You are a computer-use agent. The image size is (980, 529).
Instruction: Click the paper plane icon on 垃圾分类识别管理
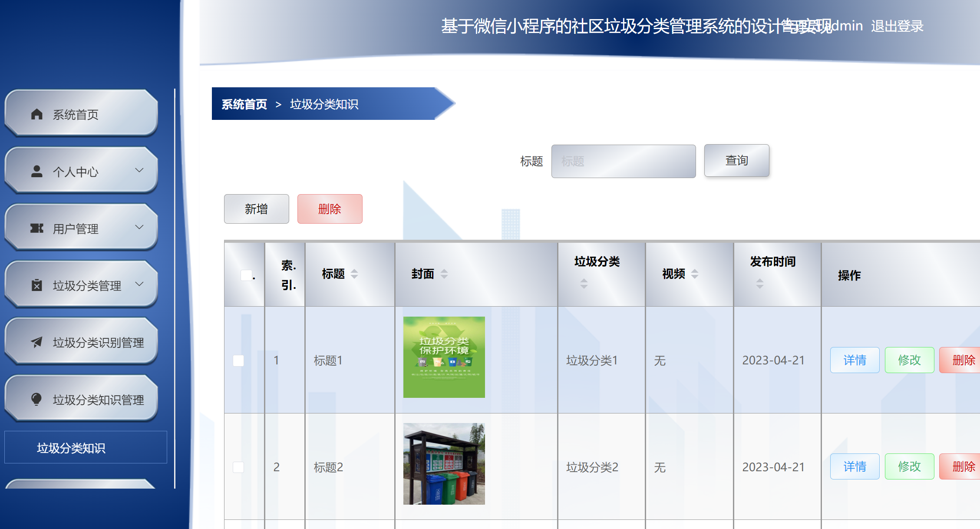click(36, 343)
